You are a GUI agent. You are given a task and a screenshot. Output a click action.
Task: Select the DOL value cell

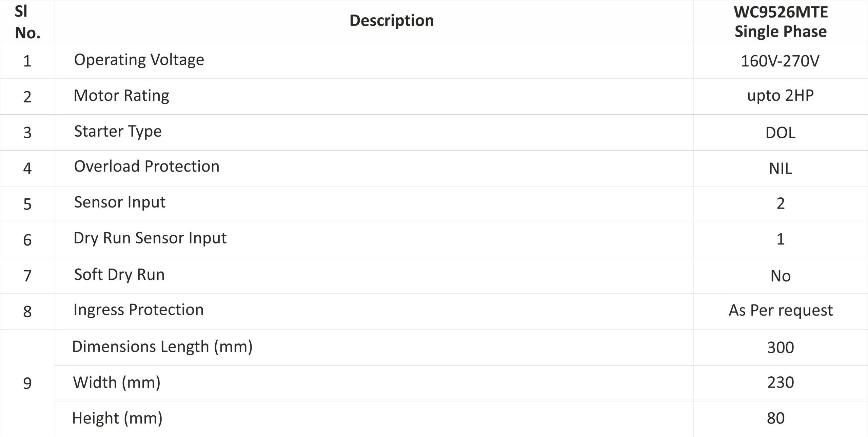780,133
